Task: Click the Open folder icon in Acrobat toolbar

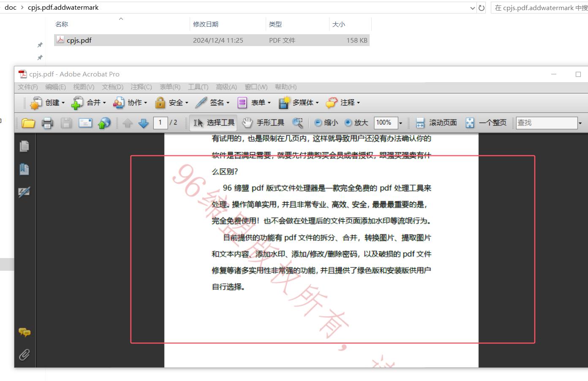Action: click(28, 123)
